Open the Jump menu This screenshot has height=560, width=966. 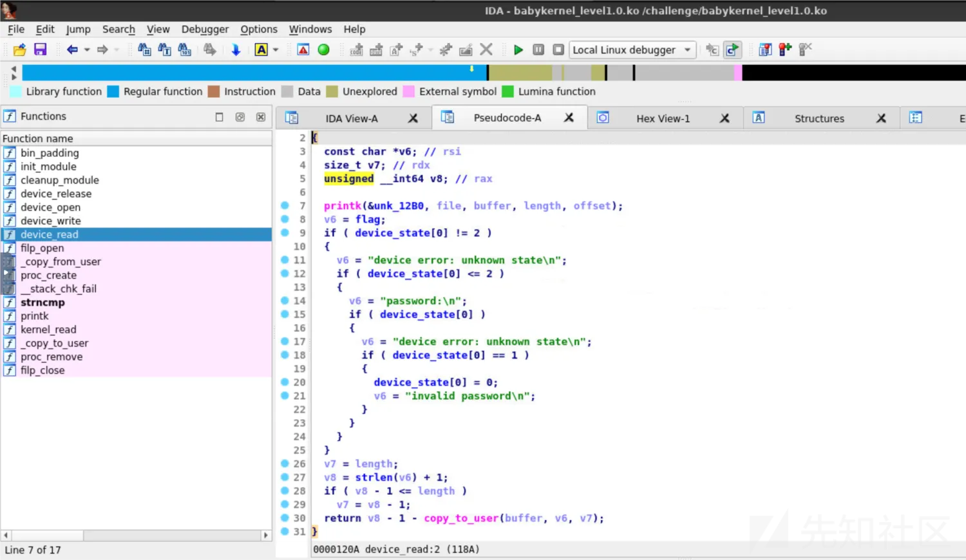[78, 29]
